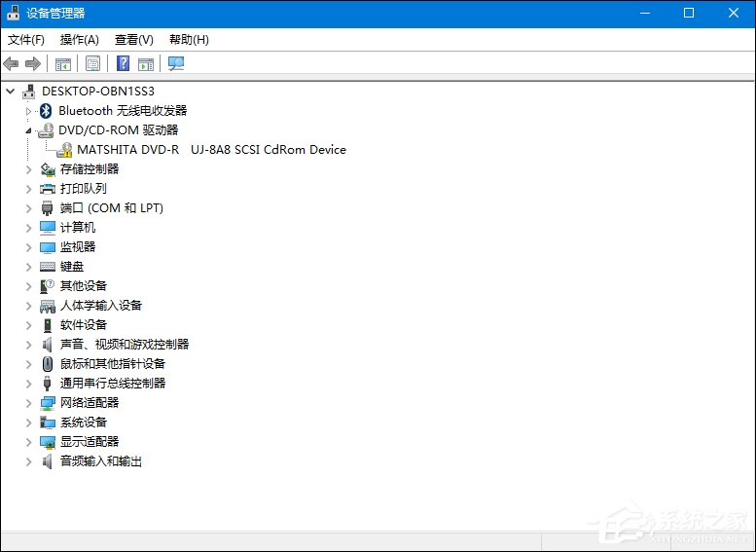Toggle the console tree pane toolbar icon
Viewport: 756px width, 552px height.
tap(63, 63)
